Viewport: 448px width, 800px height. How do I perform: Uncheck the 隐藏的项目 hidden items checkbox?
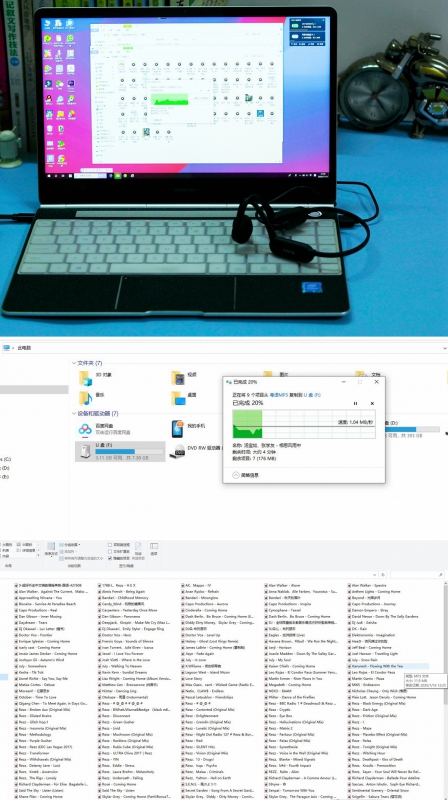[x=110, y=558]
